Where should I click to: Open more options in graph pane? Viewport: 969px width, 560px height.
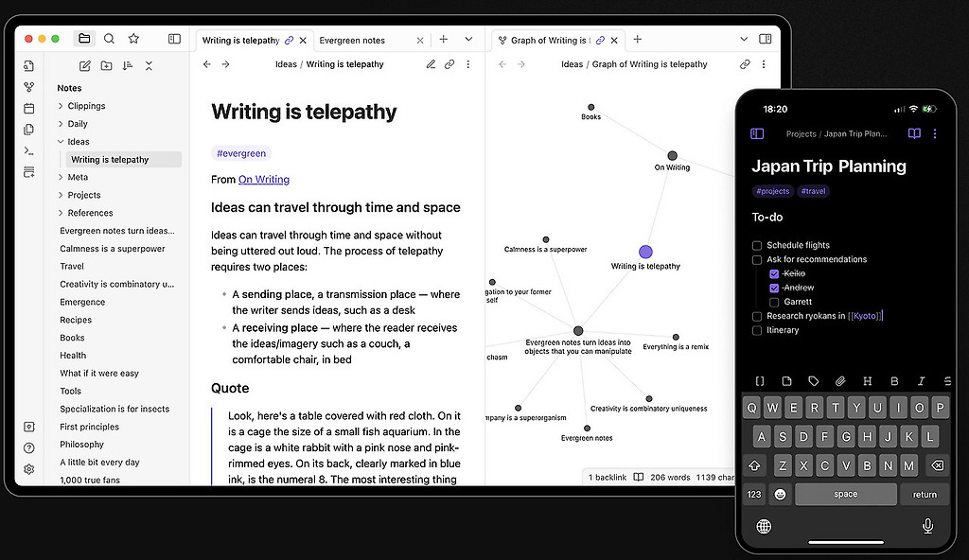click(764, 64)
